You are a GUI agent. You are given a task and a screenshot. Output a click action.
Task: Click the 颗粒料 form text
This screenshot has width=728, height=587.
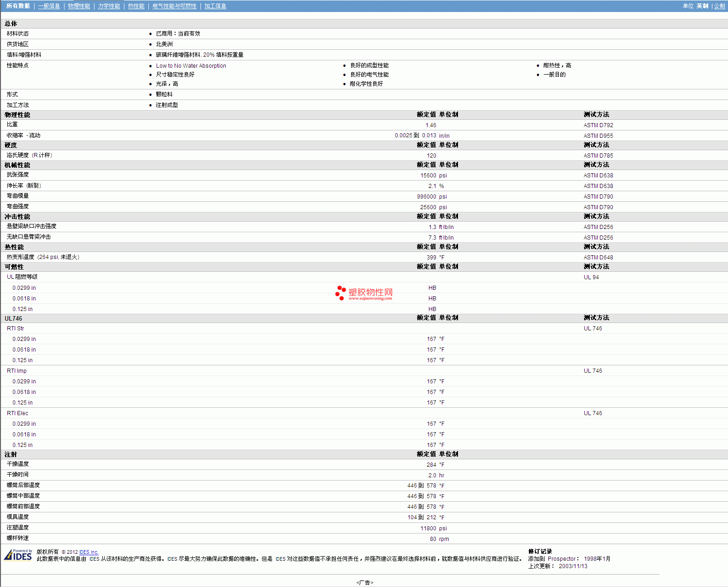(164, 94)
